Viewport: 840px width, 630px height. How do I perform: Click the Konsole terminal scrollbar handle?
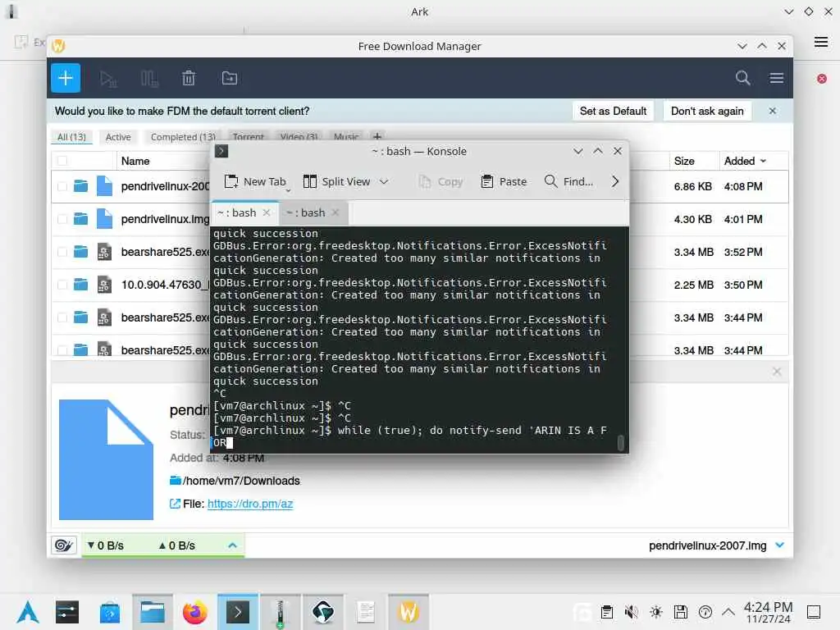[620, 443]
